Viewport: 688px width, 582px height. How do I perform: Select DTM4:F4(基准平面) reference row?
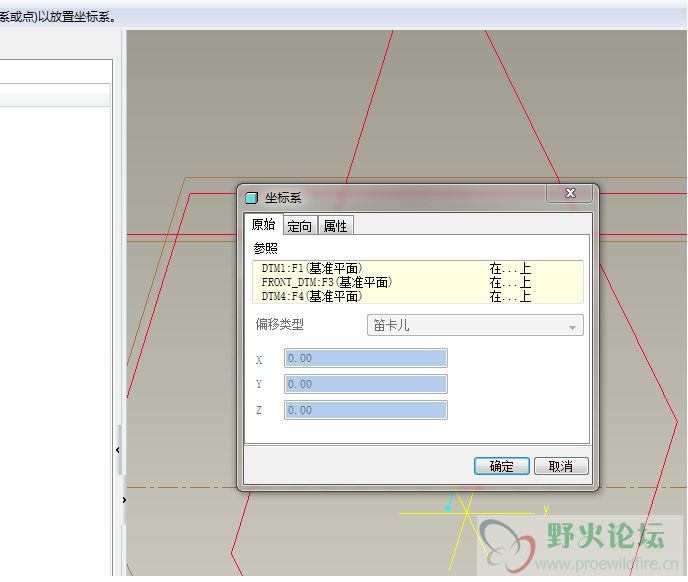[x=417, y=296]
